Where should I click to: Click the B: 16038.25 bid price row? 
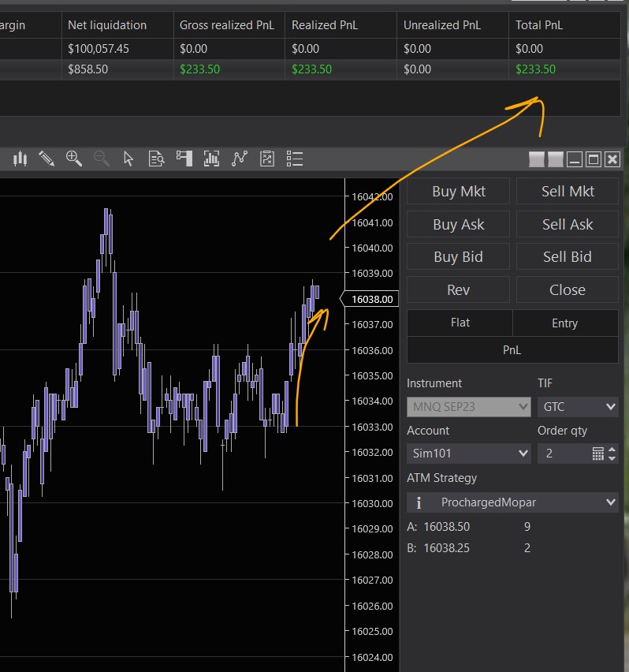pos(469,548)
